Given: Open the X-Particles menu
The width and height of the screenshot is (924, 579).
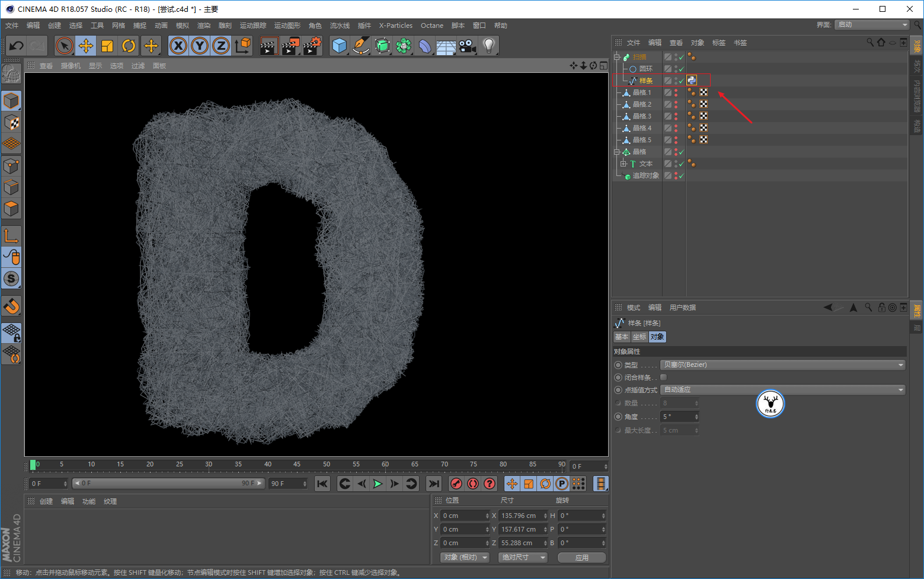Looking at the screenshot, I should click(396, 25).
